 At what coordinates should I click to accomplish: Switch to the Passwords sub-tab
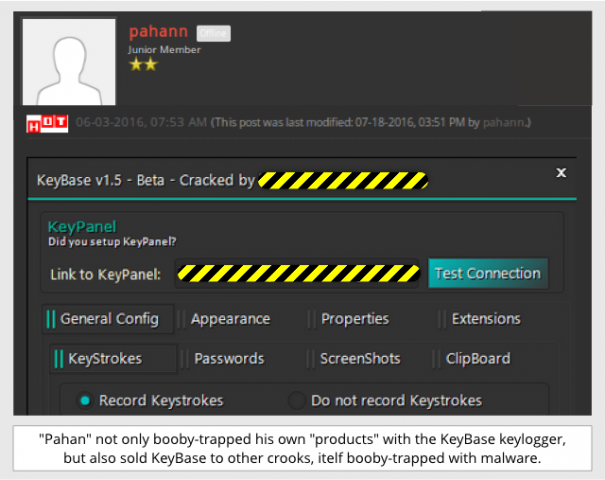point(229,358)
